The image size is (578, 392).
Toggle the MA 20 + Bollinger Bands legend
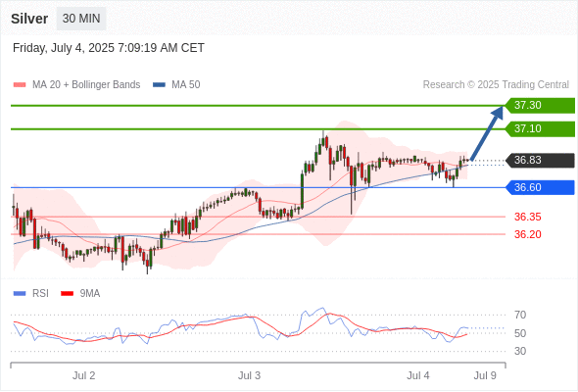pos(76,85)
